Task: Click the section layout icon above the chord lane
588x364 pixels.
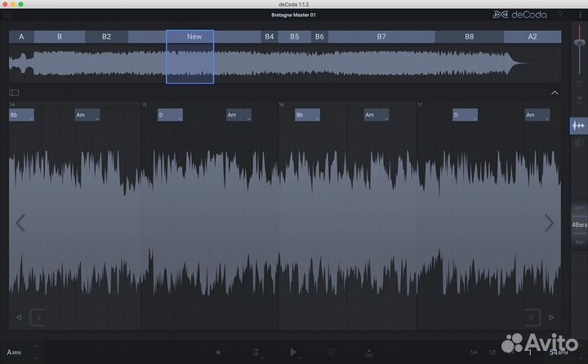Action: 14,93
